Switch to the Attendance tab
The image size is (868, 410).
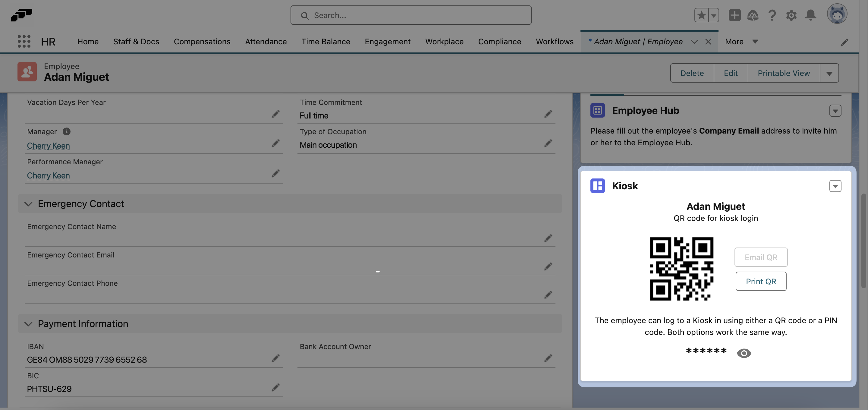(x=266, y=42)
